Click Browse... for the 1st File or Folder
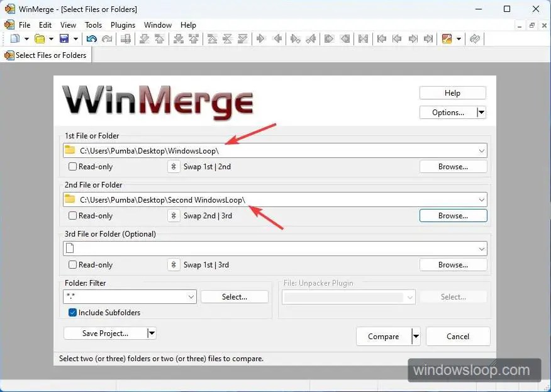This screenshot has width=551, height=392. (x=454, y=167)
